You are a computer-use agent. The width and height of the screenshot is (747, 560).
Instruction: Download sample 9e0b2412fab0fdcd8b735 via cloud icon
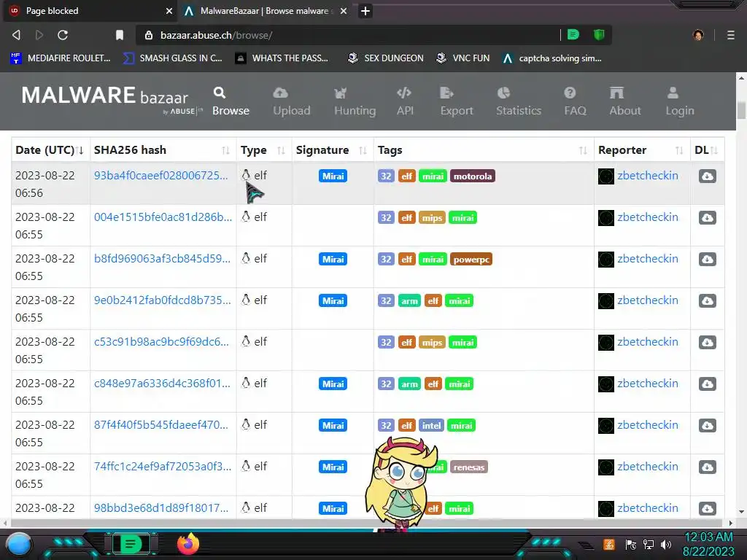(708, 301)
